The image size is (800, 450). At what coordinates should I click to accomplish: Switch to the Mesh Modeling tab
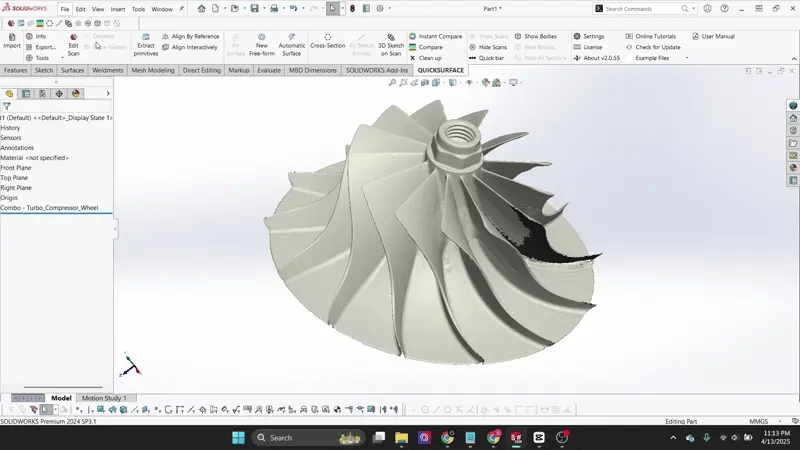pos(152,71)
